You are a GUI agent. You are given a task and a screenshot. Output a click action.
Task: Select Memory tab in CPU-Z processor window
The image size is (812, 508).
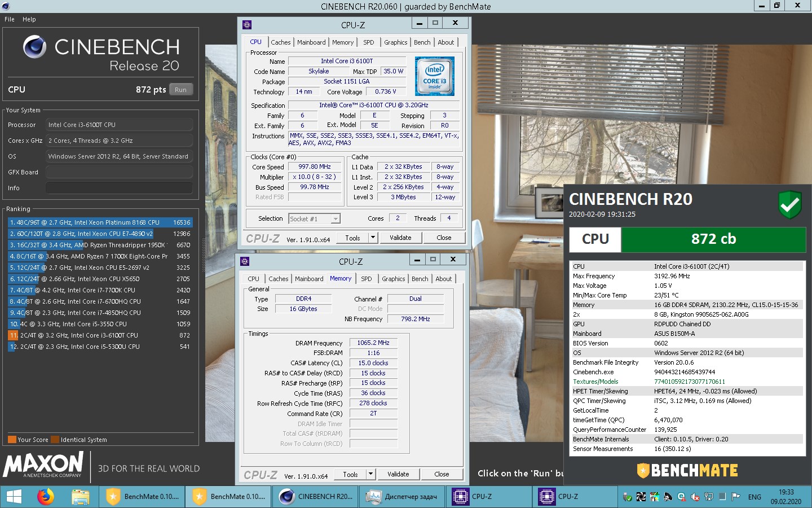pyautogui.click(x=343, y=42)
